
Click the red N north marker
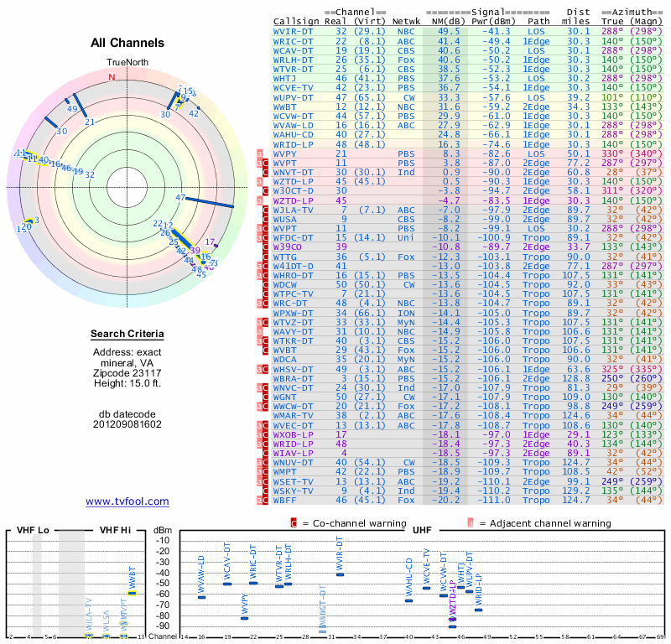pos(112,77)
